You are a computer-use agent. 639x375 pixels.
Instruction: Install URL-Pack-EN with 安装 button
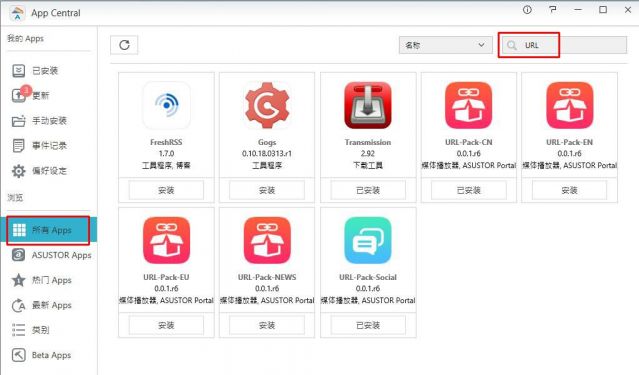569,190
